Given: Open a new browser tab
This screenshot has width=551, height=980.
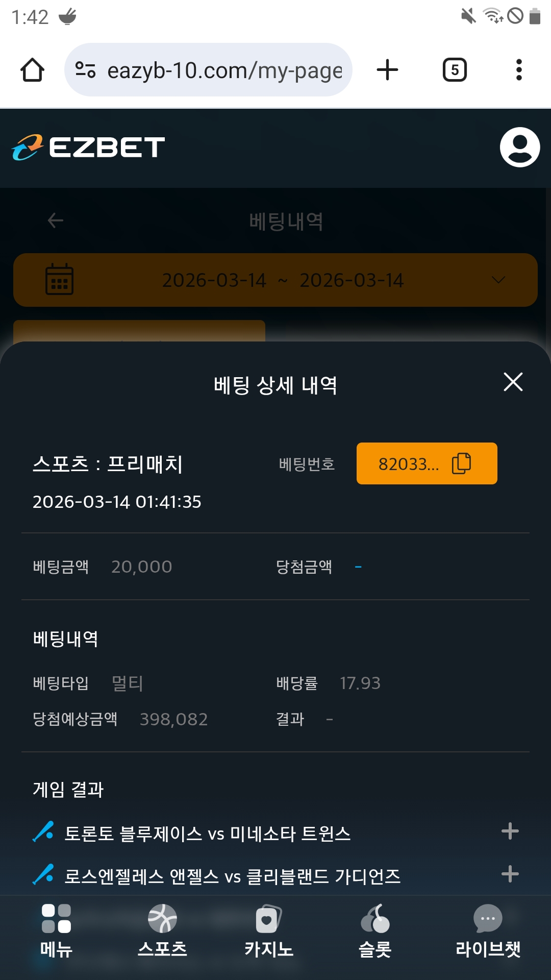Looking at the screenshot, I should (387, 70).
